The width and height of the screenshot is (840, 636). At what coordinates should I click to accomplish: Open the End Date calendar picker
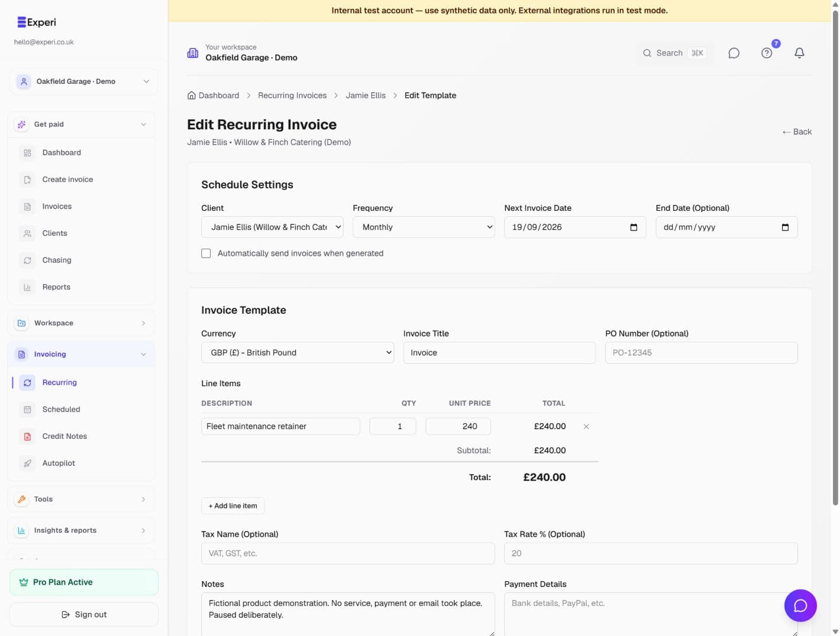click(785, 227)
